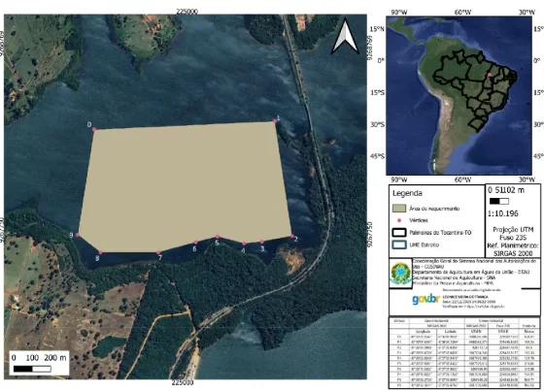Click the Brazilian coat of arms emblem
Viewport: 544px width, 392px height.
(400, 273)
